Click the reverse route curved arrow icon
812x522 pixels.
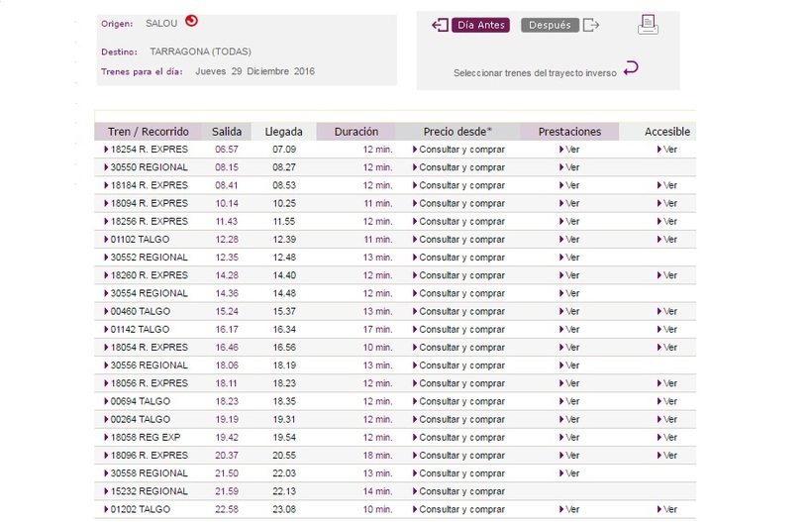631,68
